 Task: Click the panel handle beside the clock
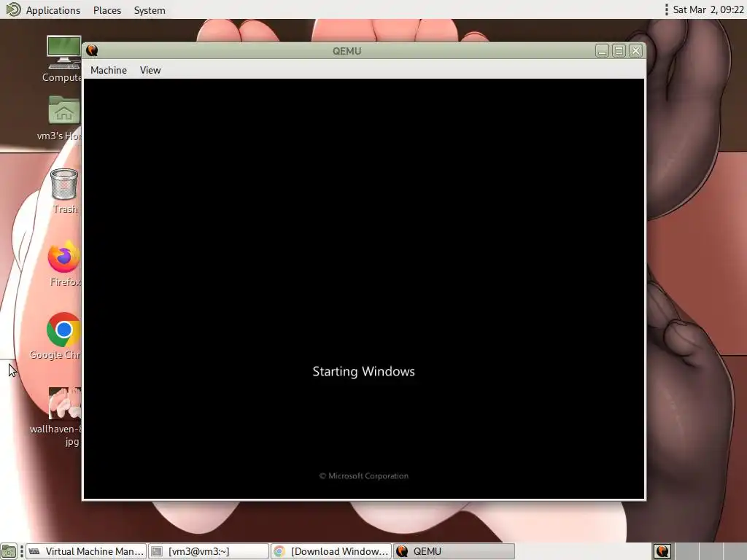tap(667, 10)
